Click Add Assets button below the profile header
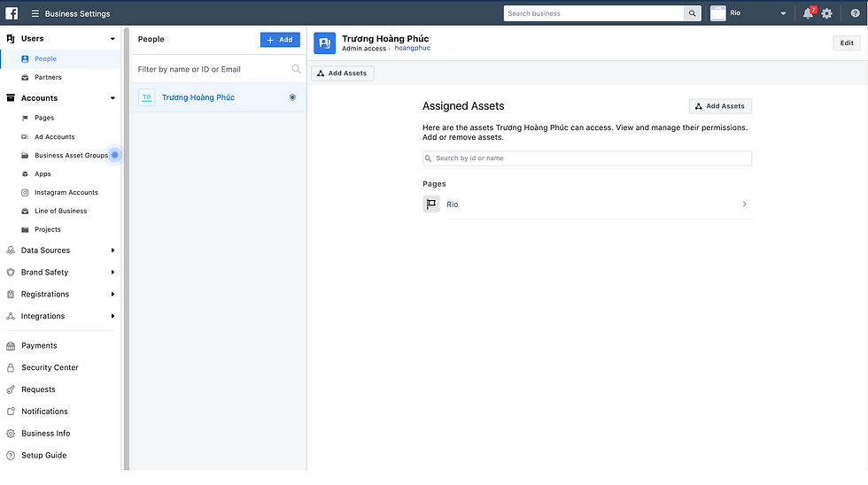Image resolution: width=868 pixels, height=485 pixels. pyautogui.click(x=342, y=73)
